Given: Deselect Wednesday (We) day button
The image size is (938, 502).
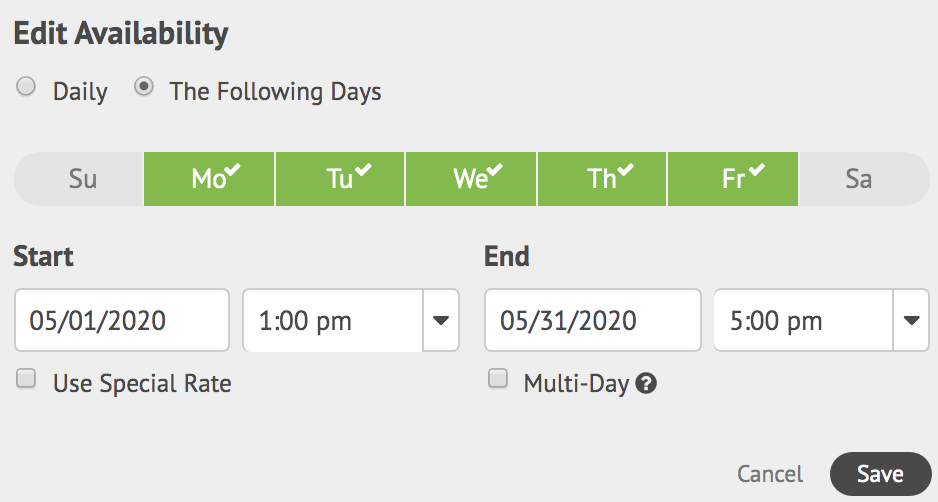Looking at the screenshot, I should tap(471, 179).
